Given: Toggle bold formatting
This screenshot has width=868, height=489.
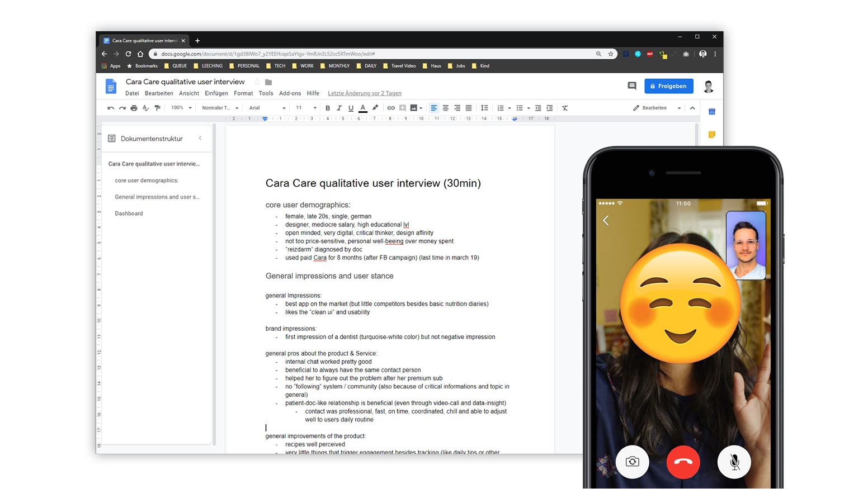Looking at the screenshot, I should coord(328,108).
